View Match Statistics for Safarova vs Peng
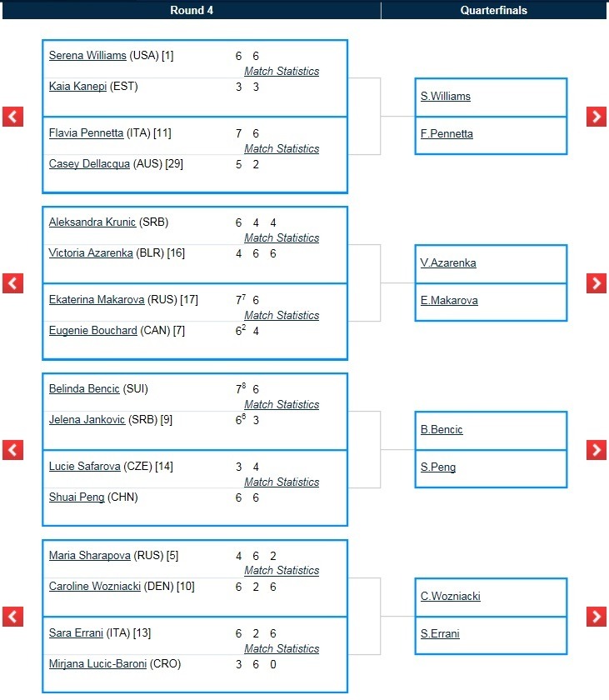609x700 pixels. (282, 482)
